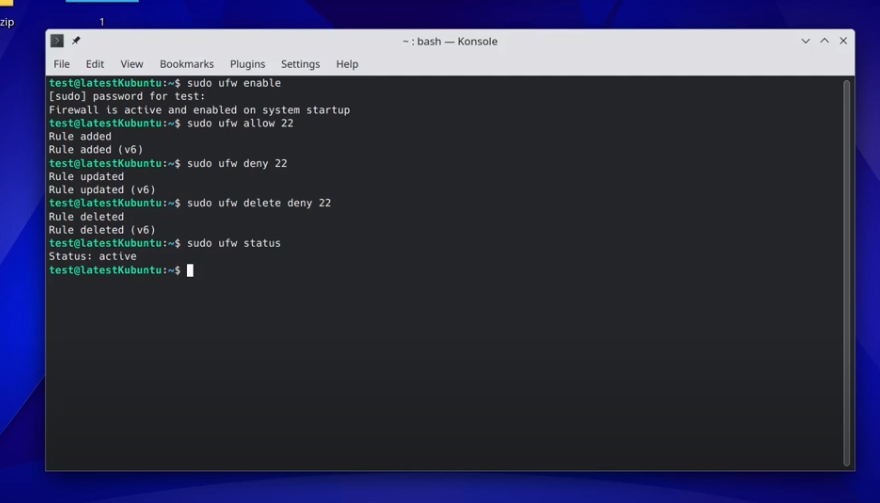
Task: Click the "sudo ufw enable" command text
Action: (233, 83)
